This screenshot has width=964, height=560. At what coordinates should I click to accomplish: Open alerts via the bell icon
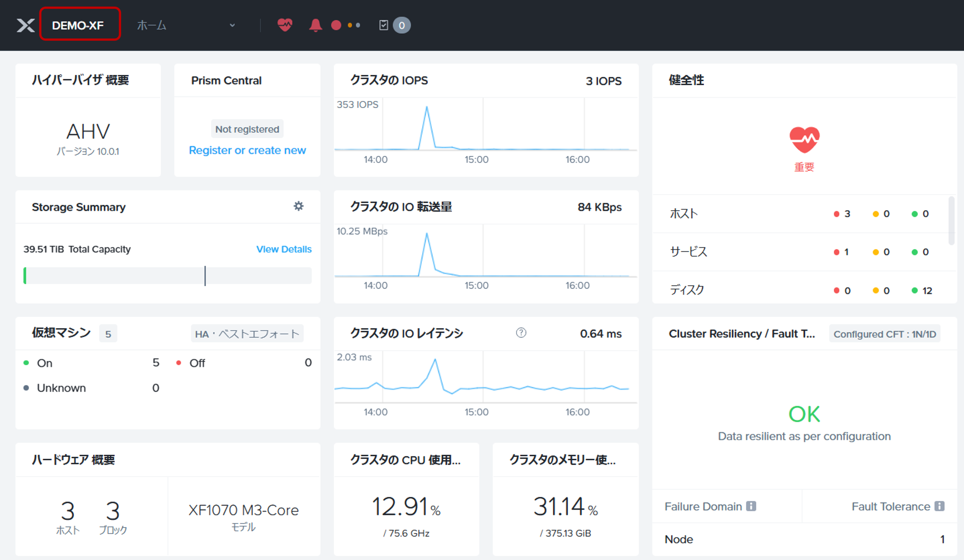pyautogui.click(x=315, y=25)
